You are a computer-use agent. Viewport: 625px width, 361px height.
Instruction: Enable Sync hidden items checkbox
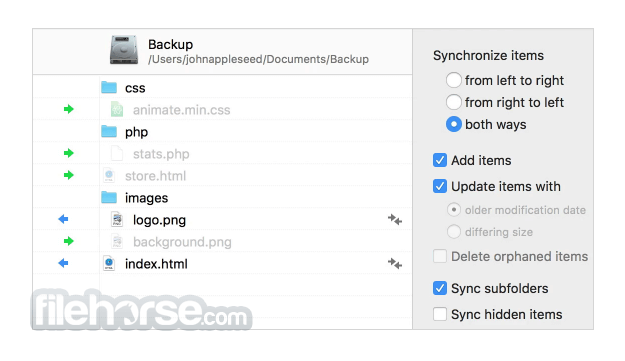pyautogui.click(x=440, y=314)
